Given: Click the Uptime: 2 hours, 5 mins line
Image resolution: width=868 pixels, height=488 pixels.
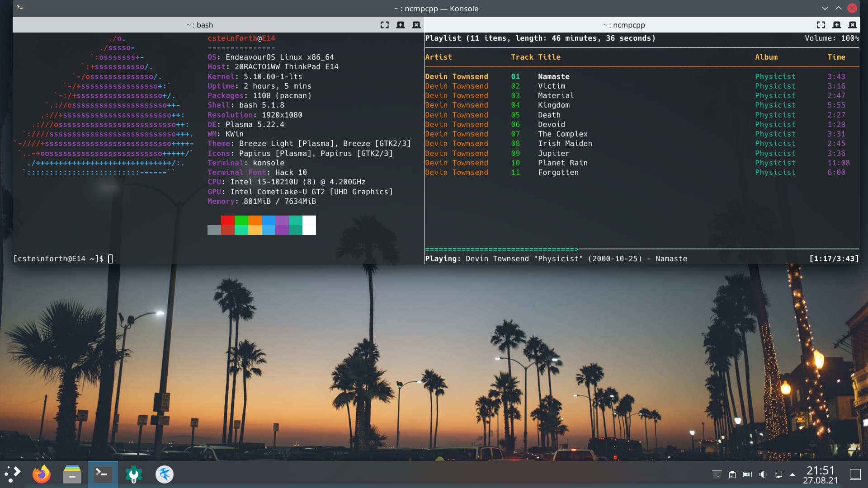Looking at the screenshot, I should coord(259,86).
